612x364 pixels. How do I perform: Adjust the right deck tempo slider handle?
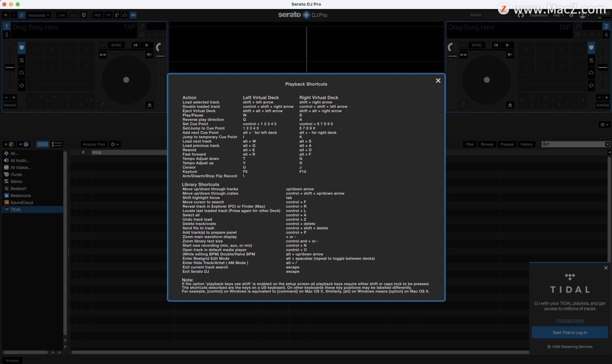point(602,67)
